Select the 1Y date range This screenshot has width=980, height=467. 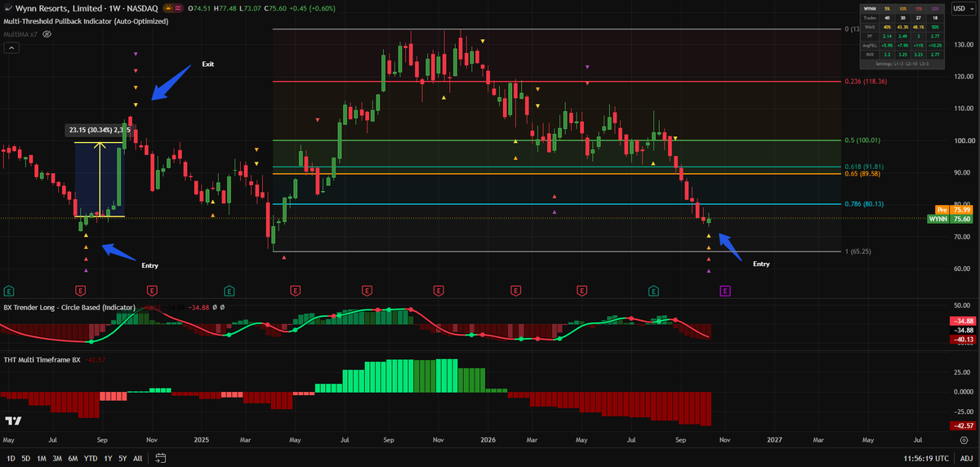tap(108, 458)
